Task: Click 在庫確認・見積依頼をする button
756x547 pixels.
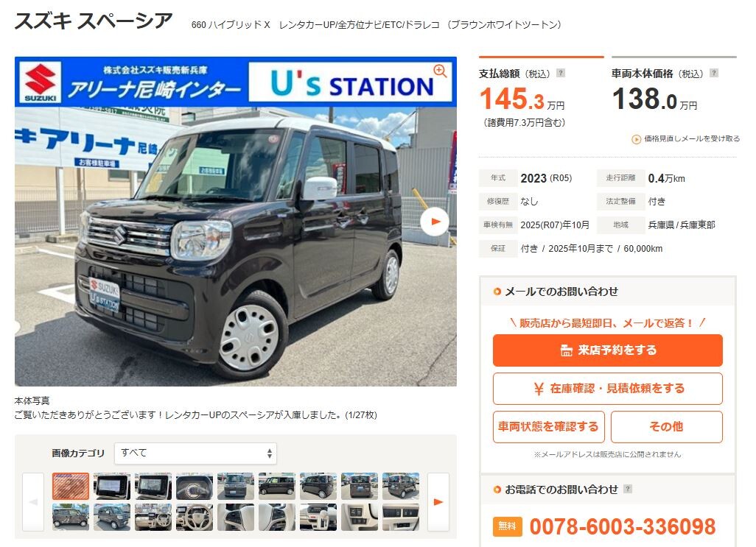Action: tap(607, 389)
